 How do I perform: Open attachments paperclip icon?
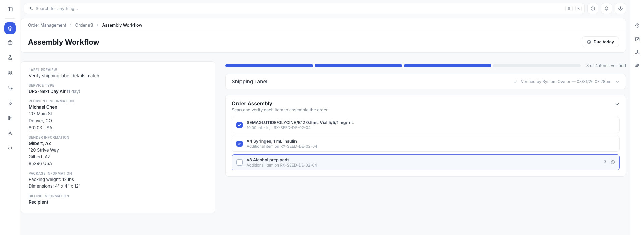[x=637, y=66]
